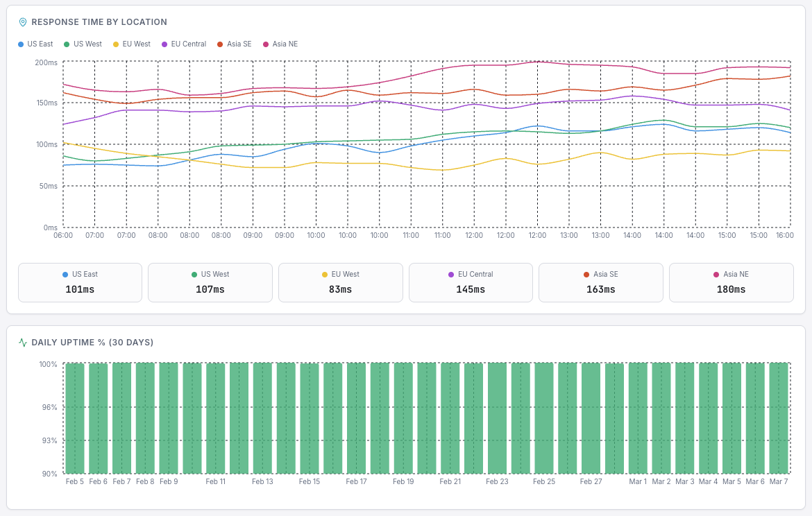The width and height of the screenshot is (812, 516).
Task: Select the EU West summary card showing 83ms
Action: [x=340, y=282]
